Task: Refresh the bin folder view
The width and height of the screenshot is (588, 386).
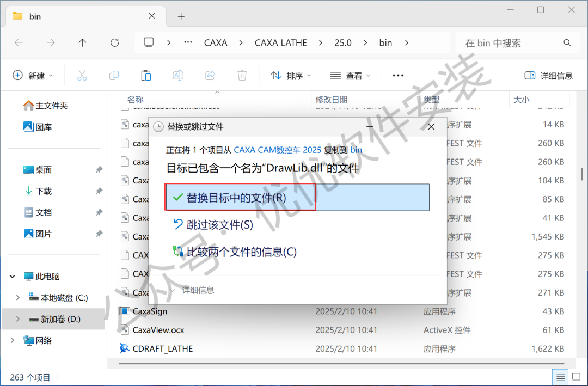Action: pyautogui.click(x=115, y=43)
